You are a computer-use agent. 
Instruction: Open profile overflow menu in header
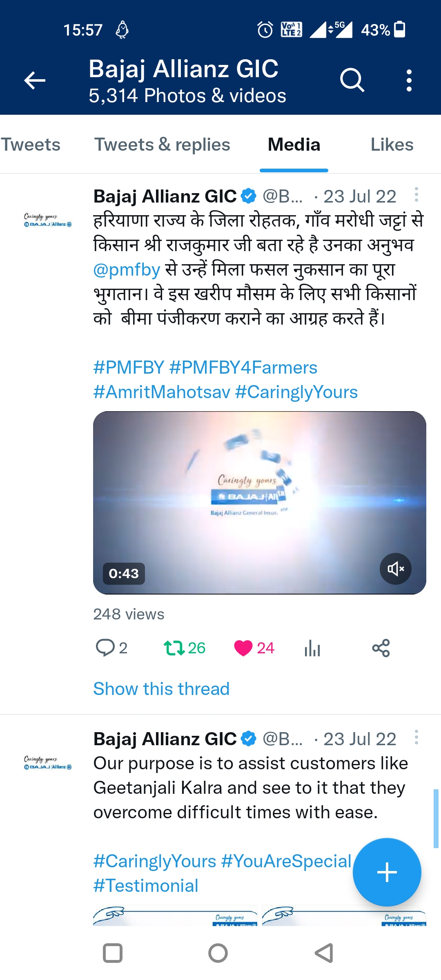pos(409,80)
